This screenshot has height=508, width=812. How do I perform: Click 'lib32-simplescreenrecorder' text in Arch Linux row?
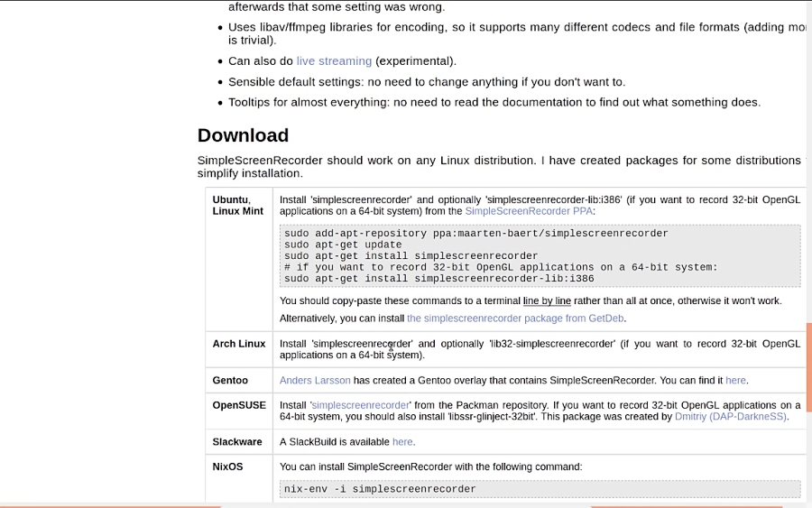point(552,344)
